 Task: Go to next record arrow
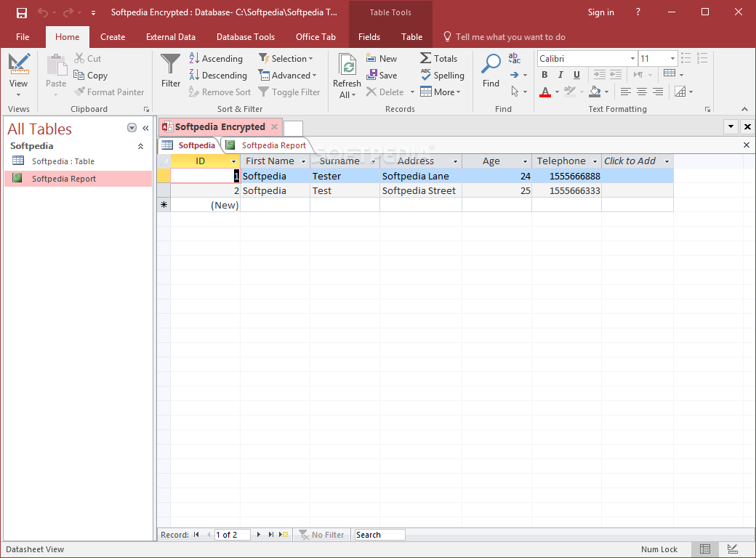(x=259, y=535)
